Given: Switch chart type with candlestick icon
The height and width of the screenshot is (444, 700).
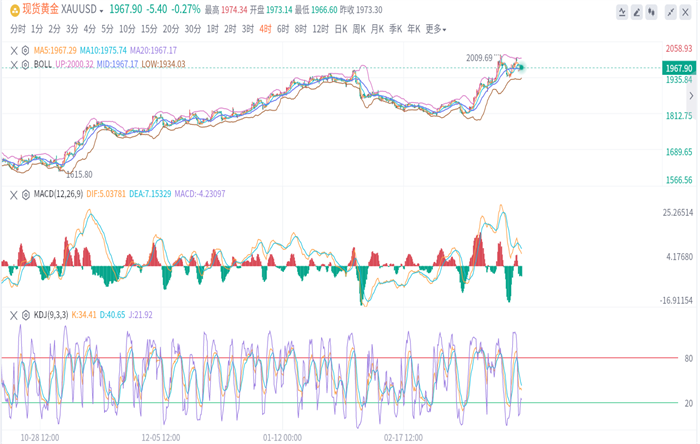Looking at the screenshot, I should coord(651,12).
